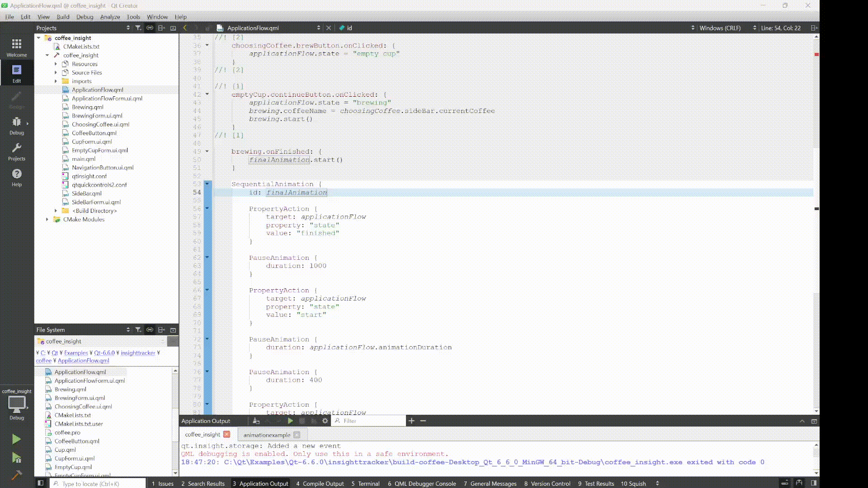Open Debug mode in sidebar
Image resolution: width=868 pixels, height=488 pixels.
(16, 125)
